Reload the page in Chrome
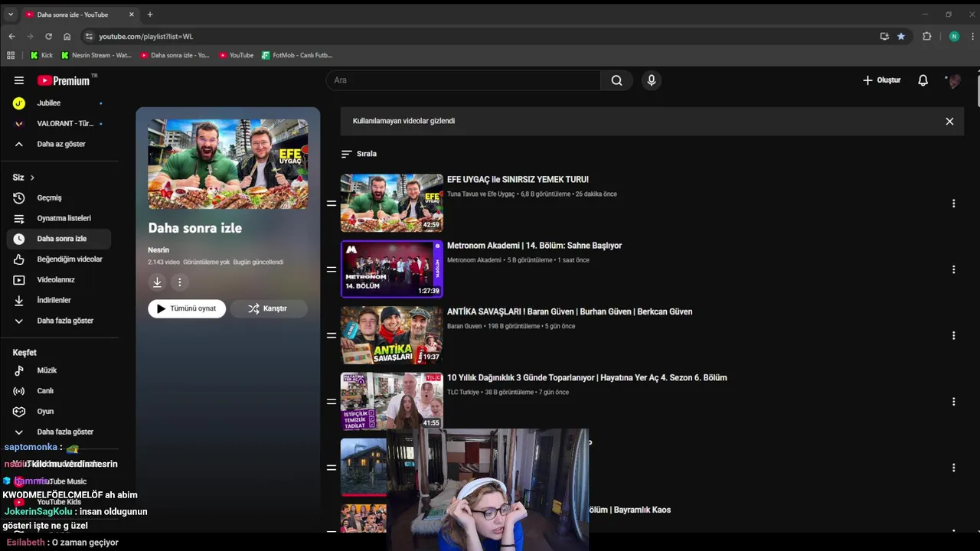980x551 pixels. tap(48, 36)
